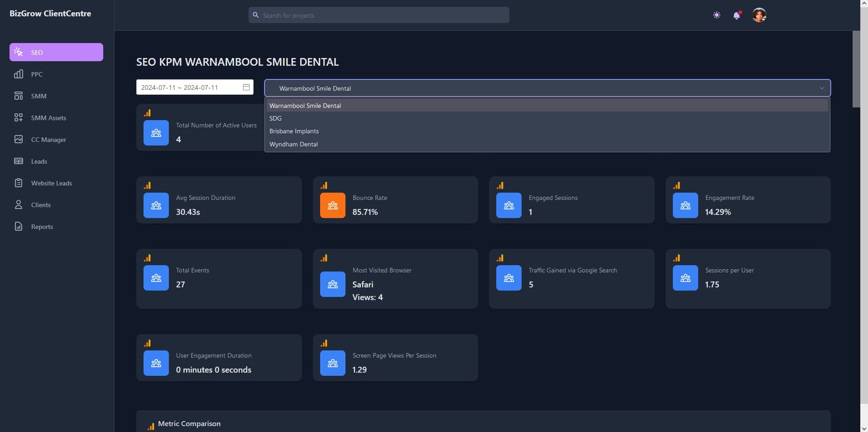Click the scrollbar down arrow
868x432 pixels.
click(x=864, y=428)
